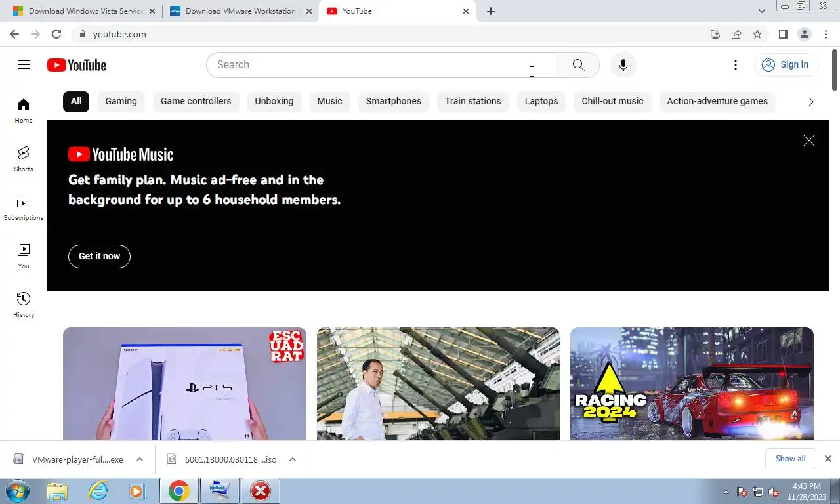Open the Racing 2024 video thumbnail
840x504 pixels.
coord(692,384)
